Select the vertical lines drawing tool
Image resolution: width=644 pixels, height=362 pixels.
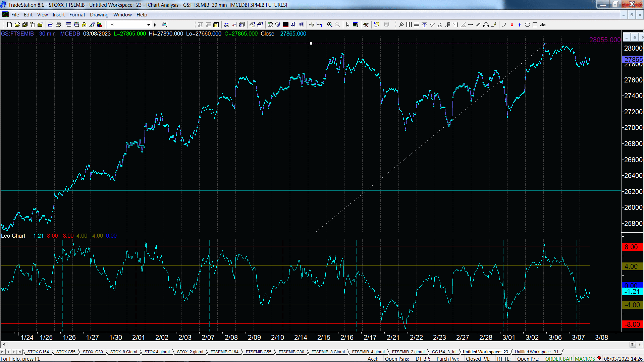click(409, 25)
